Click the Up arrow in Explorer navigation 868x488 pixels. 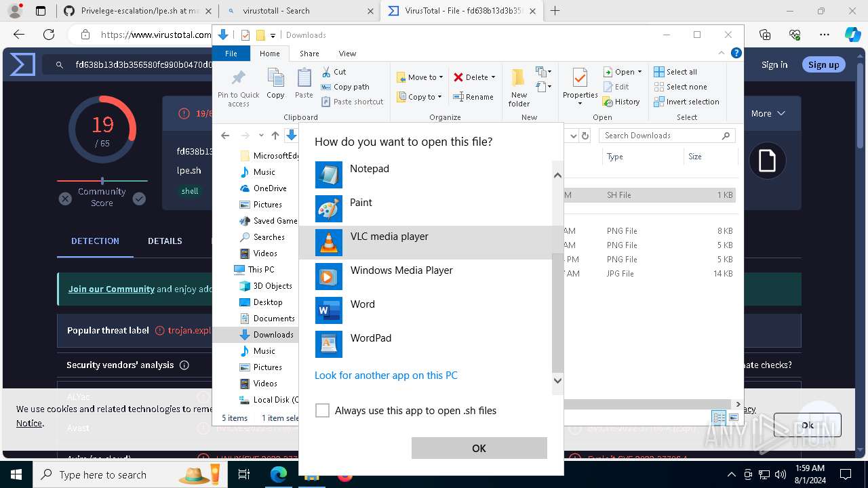pos(275,136)
